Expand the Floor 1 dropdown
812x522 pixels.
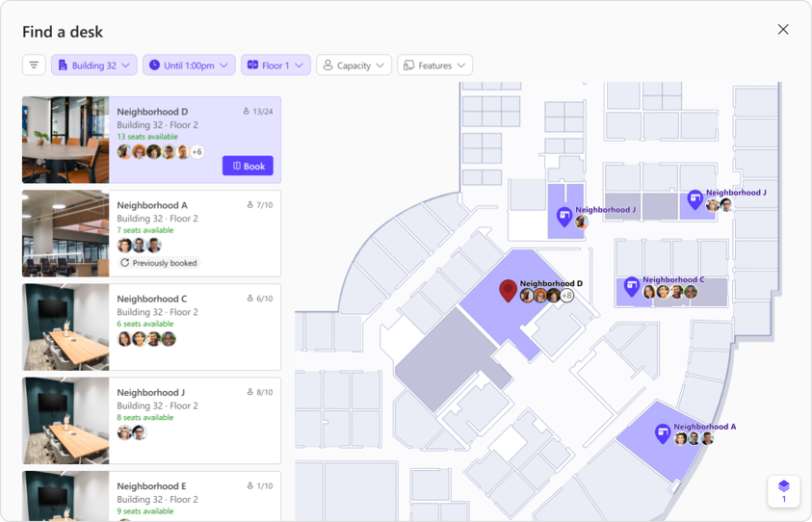(275, 65)
